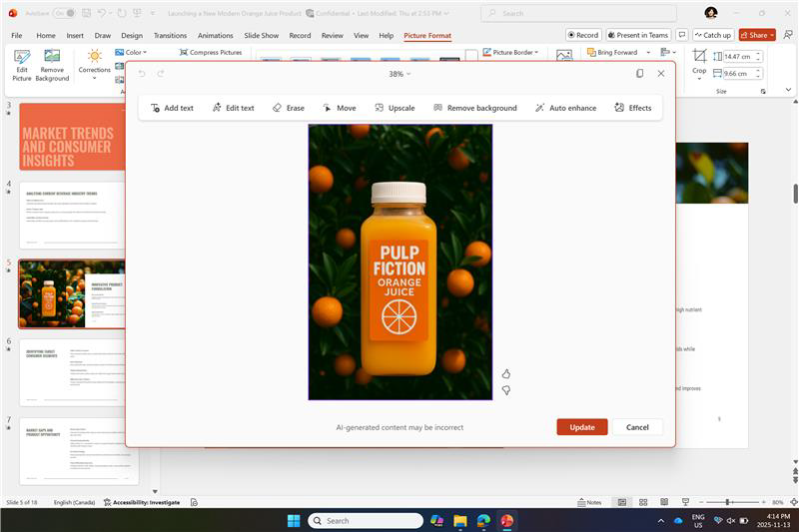Expand the 38% zoom dropdown

coord(399,74)
